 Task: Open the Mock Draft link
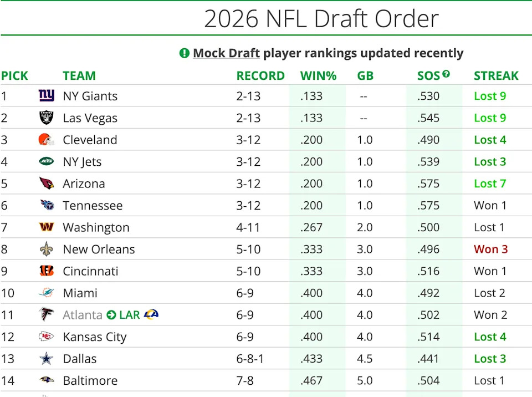tap(226, 53)
